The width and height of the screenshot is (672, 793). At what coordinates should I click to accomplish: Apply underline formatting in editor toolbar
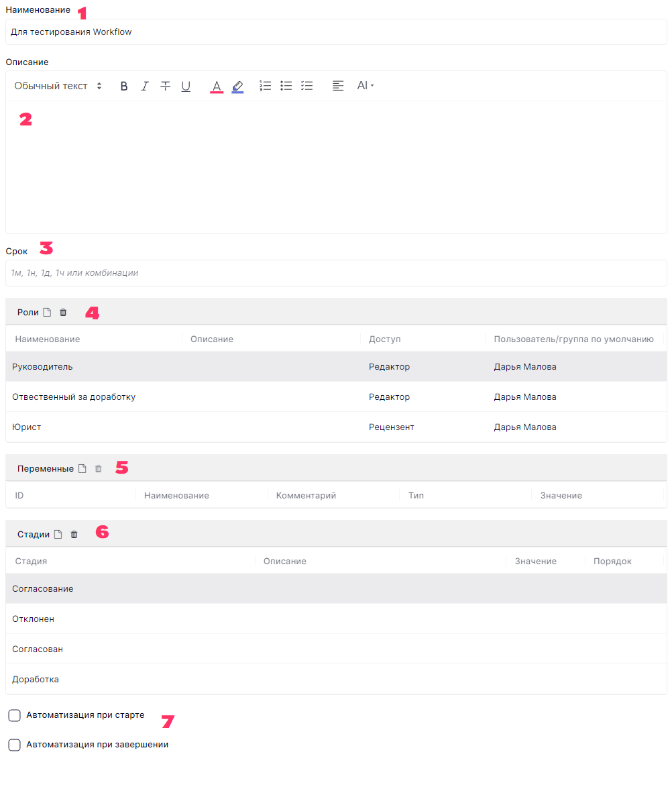point(186,86)
